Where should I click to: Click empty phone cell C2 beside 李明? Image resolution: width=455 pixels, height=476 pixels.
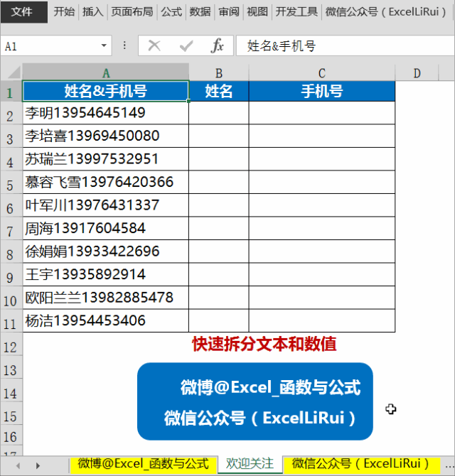point(322,113)
